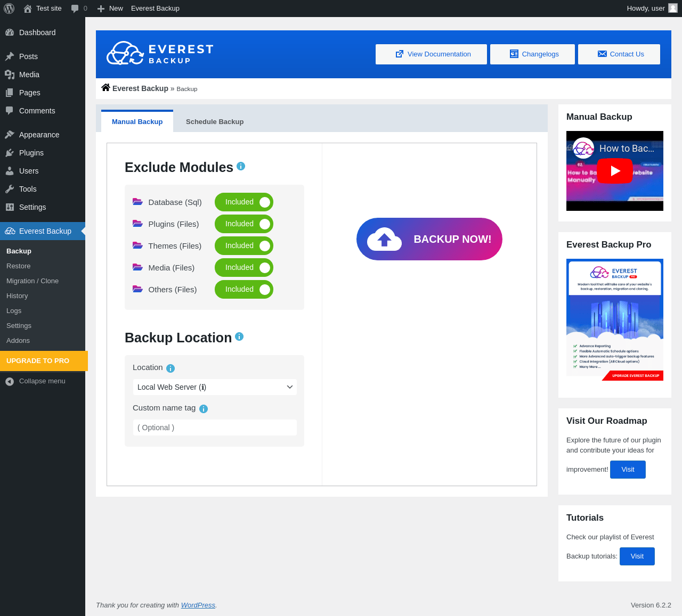Open the Local Web Server location dropdown
This screenshot has width=682, height=616.
tap(215, 387)
